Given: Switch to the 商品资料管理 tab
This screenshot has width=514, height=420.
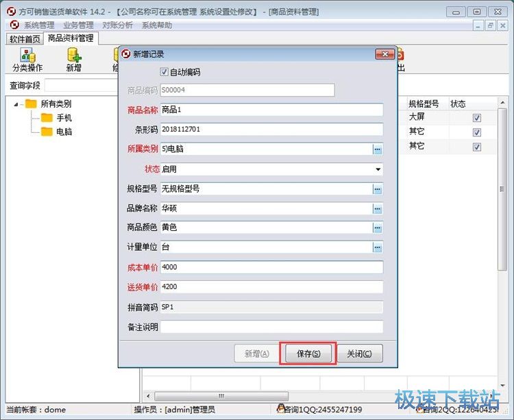Looking at the screenshot, I should (x=71, y=38).
